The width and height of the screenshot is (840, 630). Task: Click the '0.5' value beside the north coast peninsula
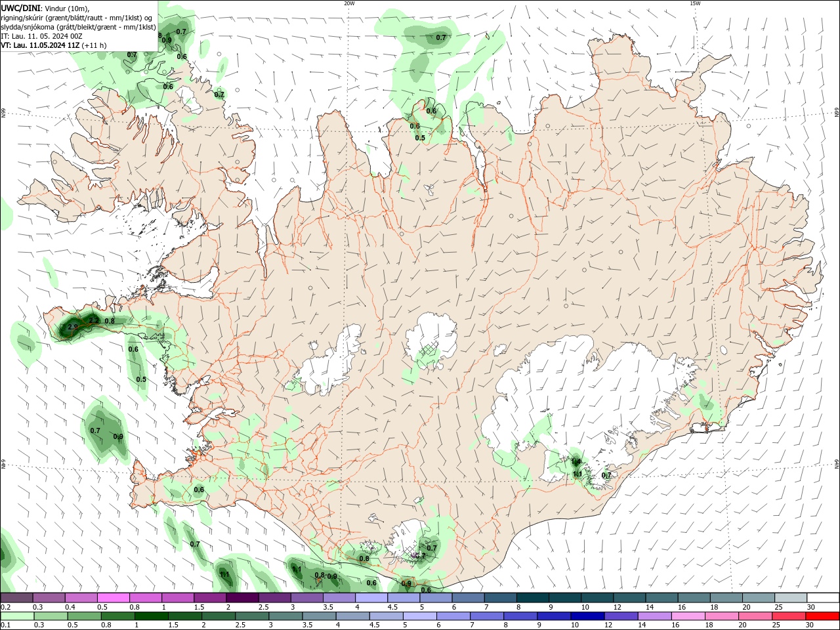(x=420, y=138)
